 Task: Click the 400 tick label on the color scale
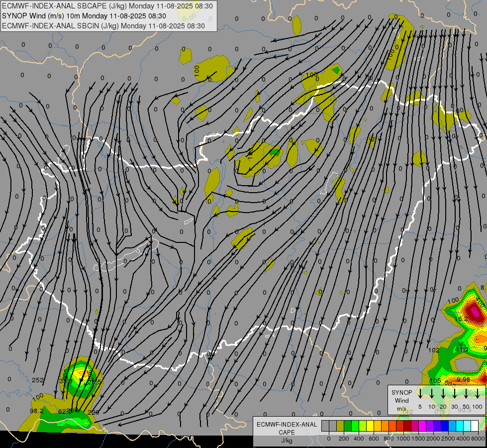(x=359, y=439)
